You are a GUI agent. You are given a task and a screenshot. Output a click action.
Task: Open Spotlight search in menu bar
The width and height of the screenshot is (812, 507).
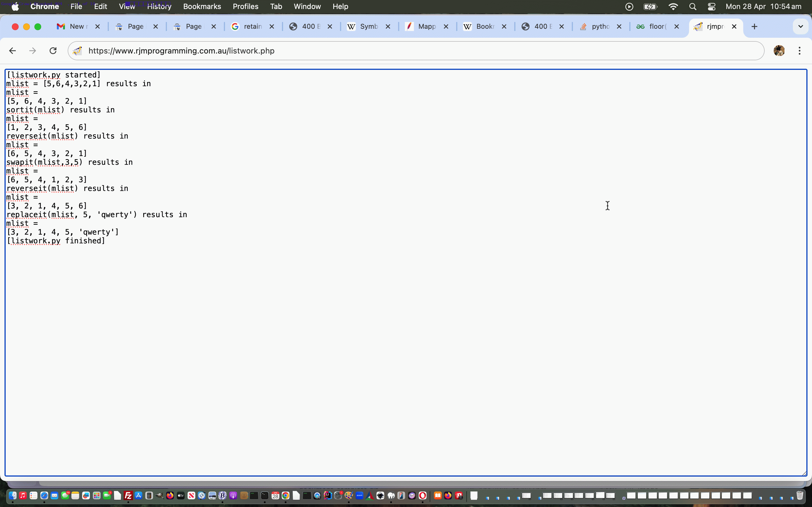pos(692,7)
